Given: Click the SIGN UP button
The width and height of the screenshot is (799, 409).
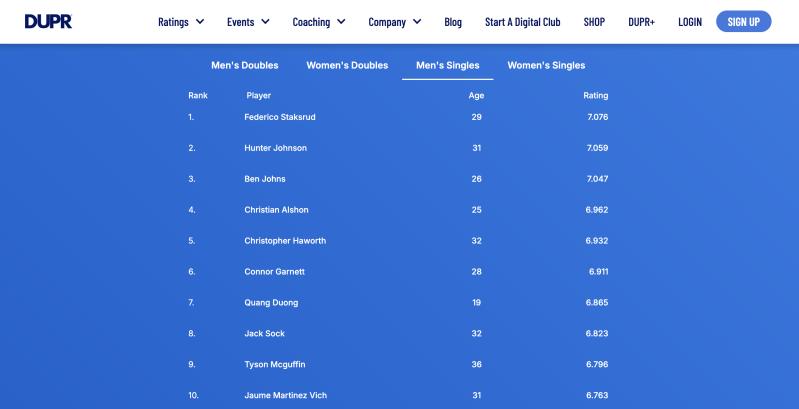Looking at the screenshot, I should pyautogui.click(x=743, y=21).
